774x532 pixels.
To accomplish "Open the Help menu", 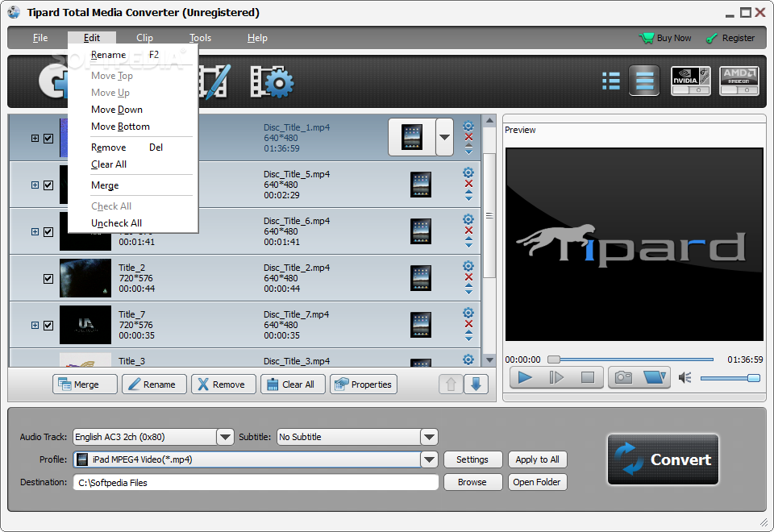I will 257,38.
